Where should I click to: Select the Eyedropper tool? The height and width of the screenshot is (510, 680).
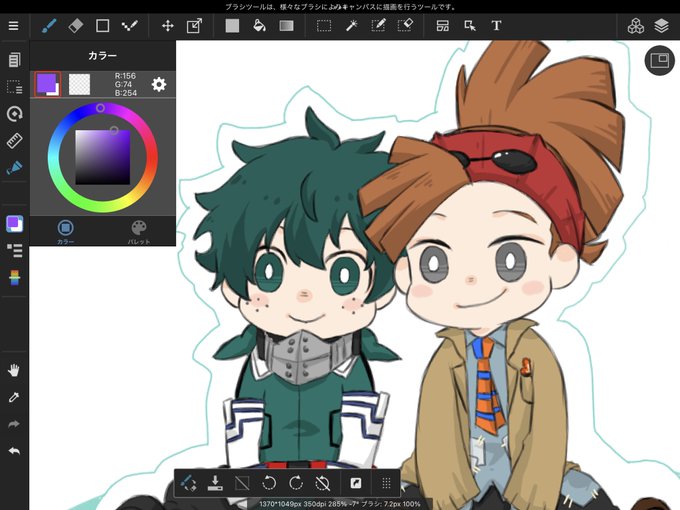14,397
